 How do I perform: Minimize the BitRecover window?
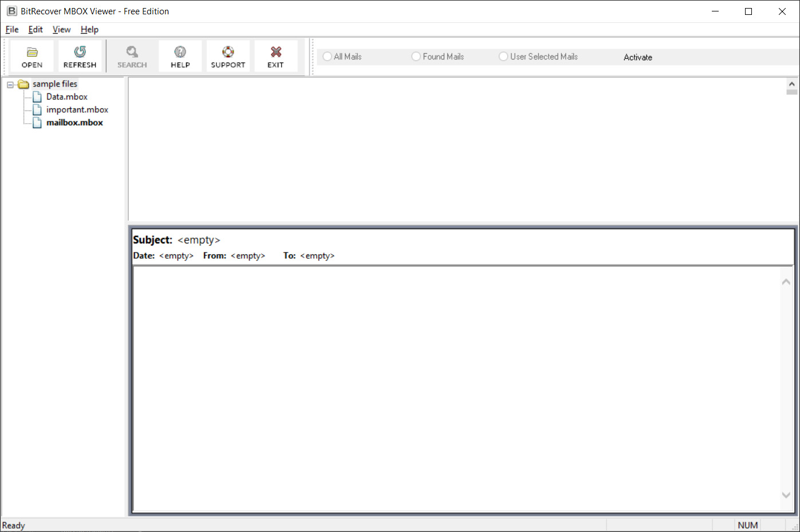coord(715,11)
